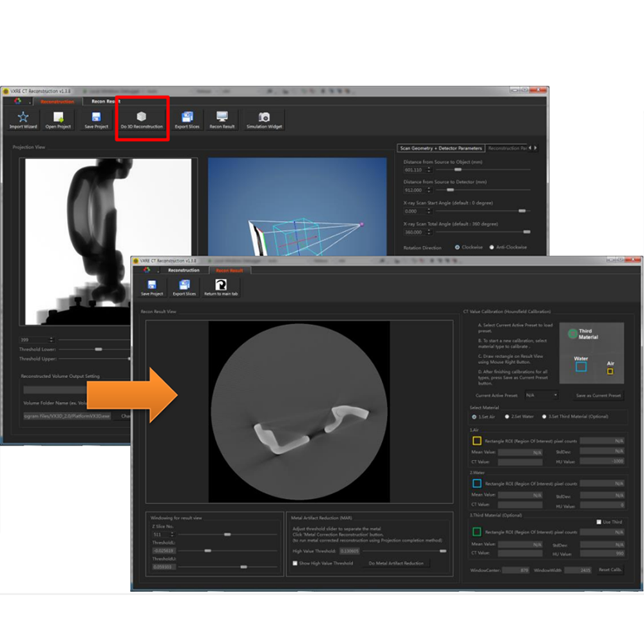The height and width of the screenshot is (644, 644).
Task: Select the 2.Set Water radio button
Action: tap(507, 417)
